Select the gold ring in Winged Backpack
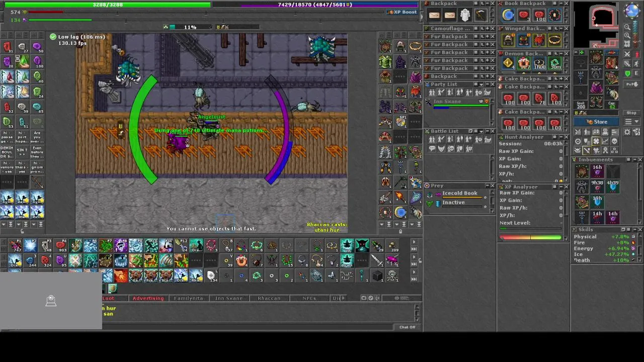644x362 pixels. tap(554, 40)
